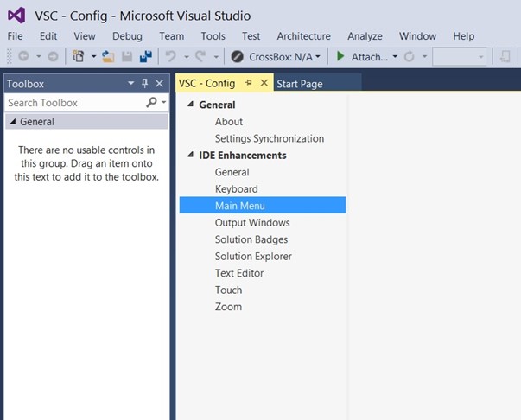Click the Toolbox search magnifier icon
The height and width of the screenshot is (420, 521).
point(151,102)
